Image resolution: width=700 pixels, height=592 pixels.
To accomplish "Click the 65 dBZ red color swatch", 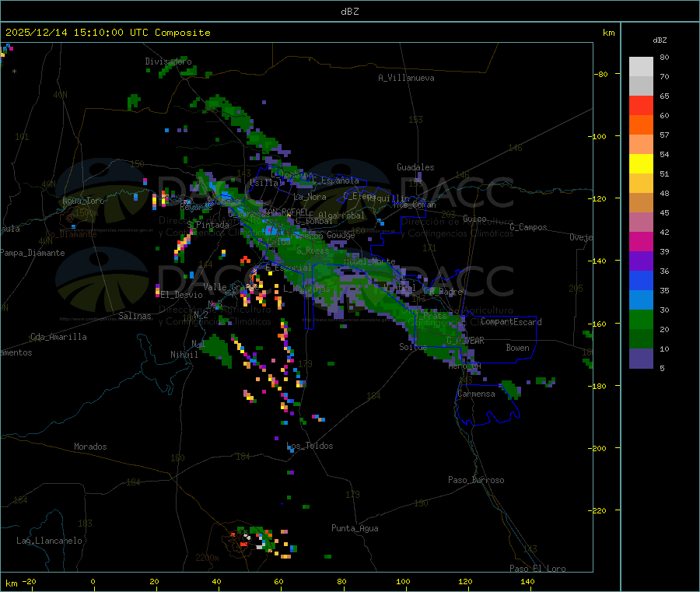I will [x=641, y=105].
